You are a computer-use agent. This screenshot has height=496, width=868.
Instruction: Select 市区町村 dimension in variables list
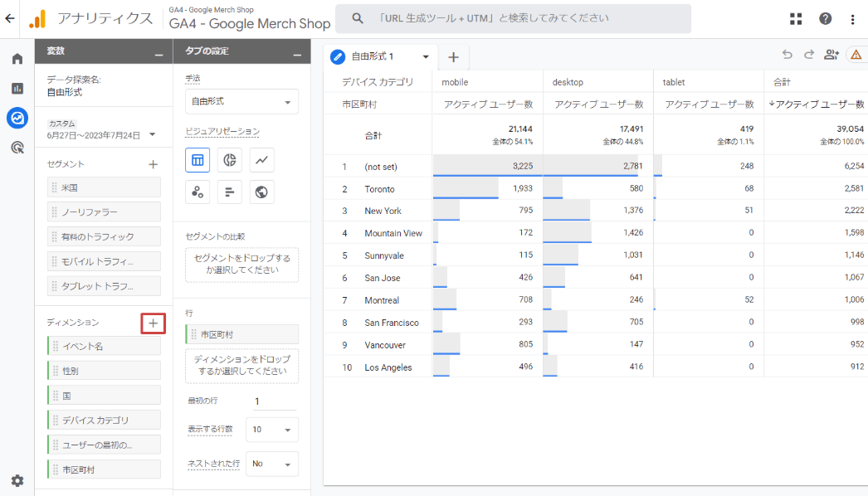pyautogui.click(x=104, y=469)
